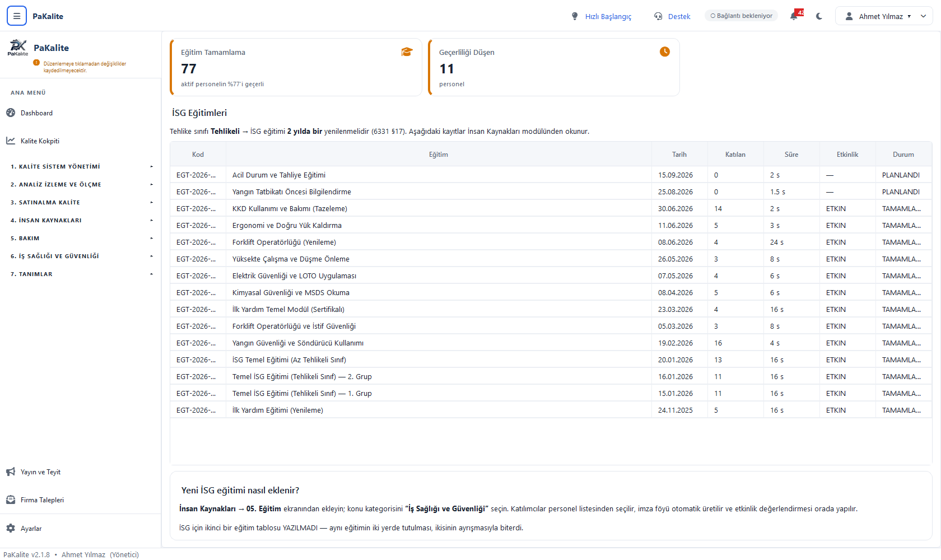Click the Hızlı Başlangıç lightbulb icon

[x=575, y=16]
